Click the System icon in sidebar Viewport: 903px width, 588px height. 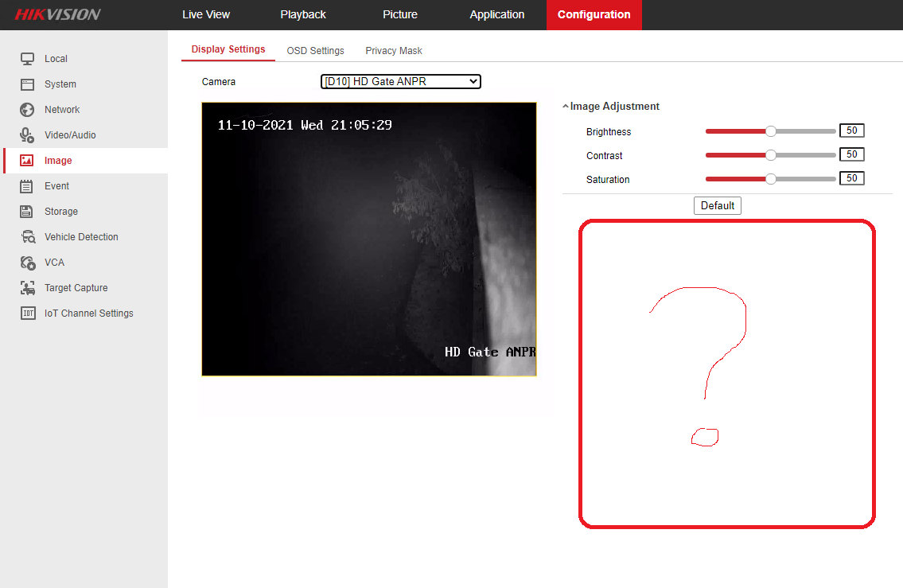(x=28, y=84)
